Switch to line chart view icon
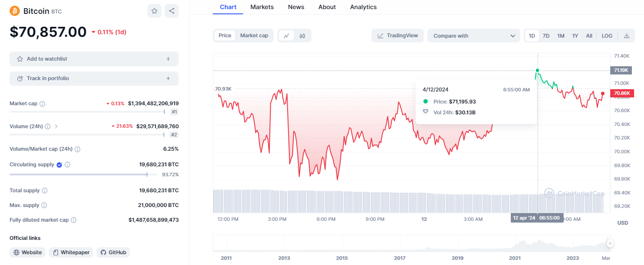Screen dimensions: 644x265 tap(286, 36)
